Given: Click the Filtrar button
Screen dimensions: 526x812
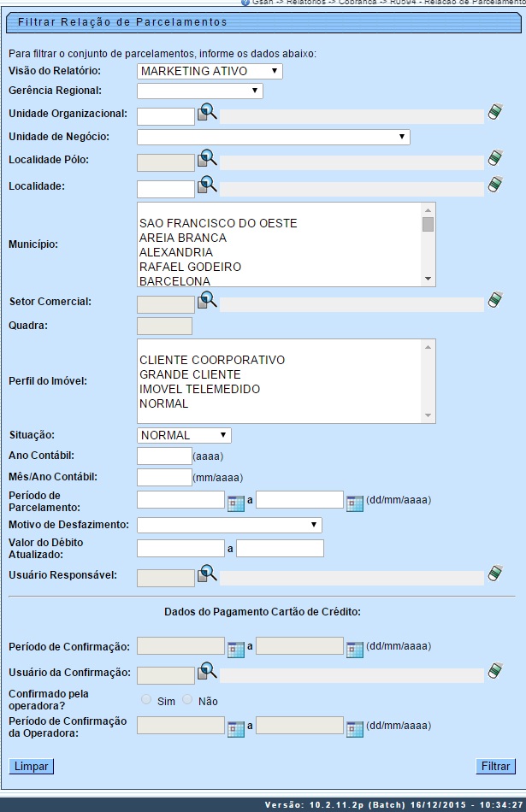Looking at the screenshot, I should pyautogui.click(x=495, y=766).
